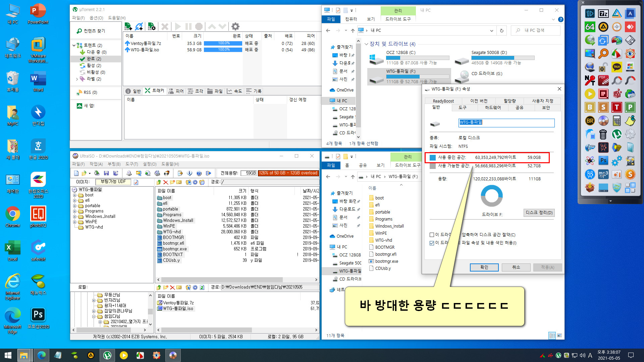The width and height of the screenshot is (644, 362).
Task: Open dropdown arrow beside UltraISO open icon
Action: pyautogui.click(x=90, y=173)
